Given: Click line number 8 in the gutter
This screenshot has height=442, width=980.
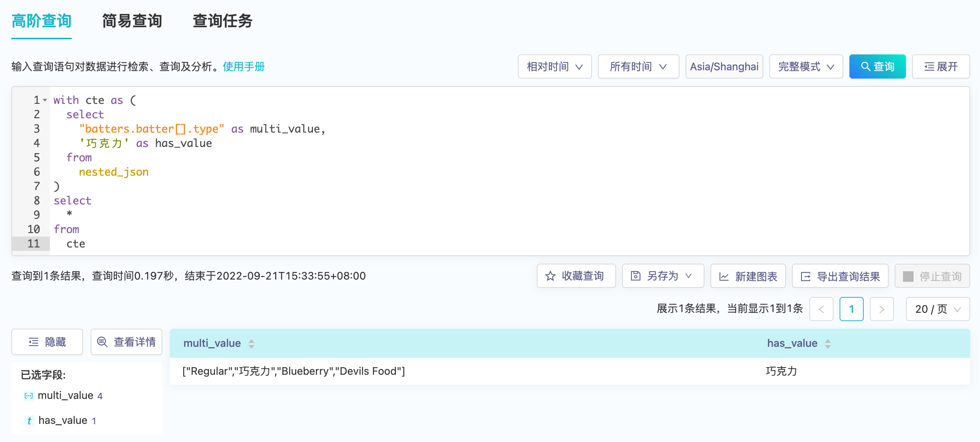Looking at the screenshot, I should [x=37, y=201].
